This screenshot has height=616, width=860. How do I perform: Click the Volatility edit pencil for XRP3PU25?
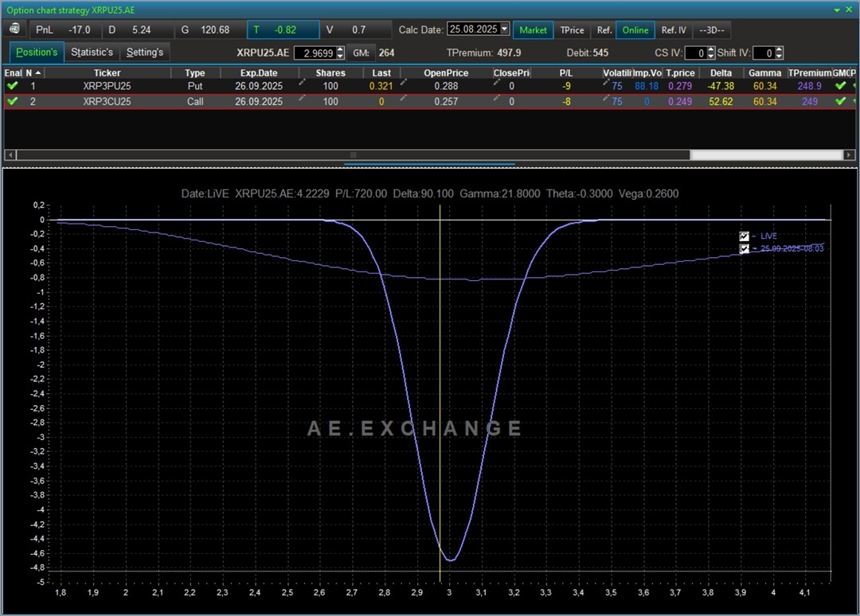[x=606, y=82]
